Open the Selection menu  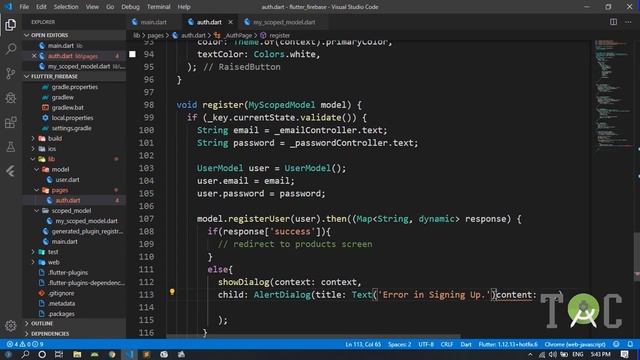66,7
